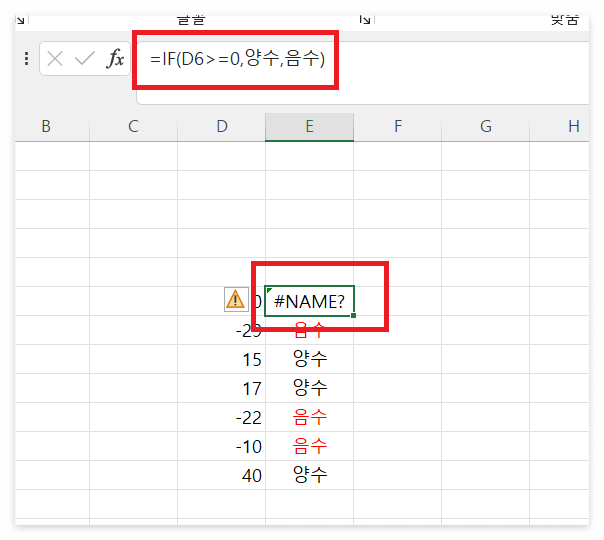Select column G header
604x540 pixels.
(485, 127)
